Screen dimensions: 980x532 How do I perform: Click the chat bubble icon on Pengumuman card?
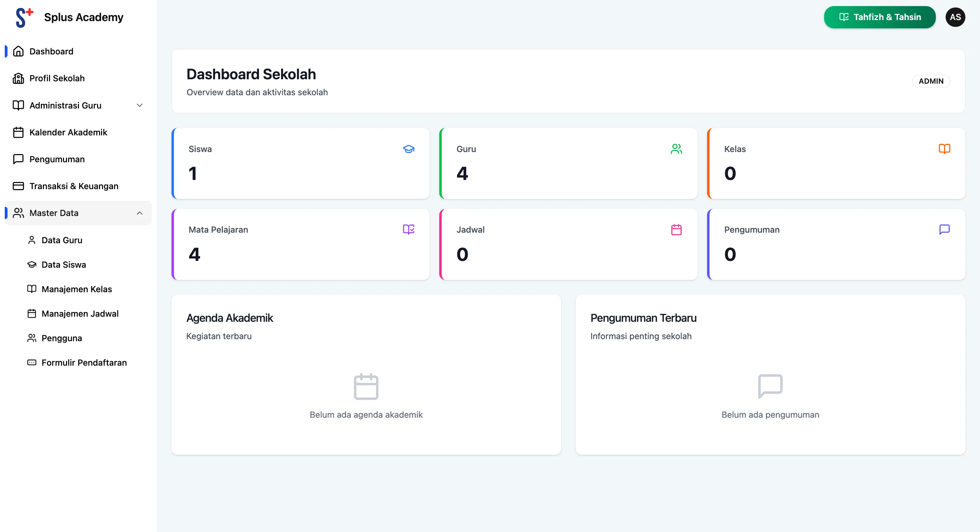(944, 229)
